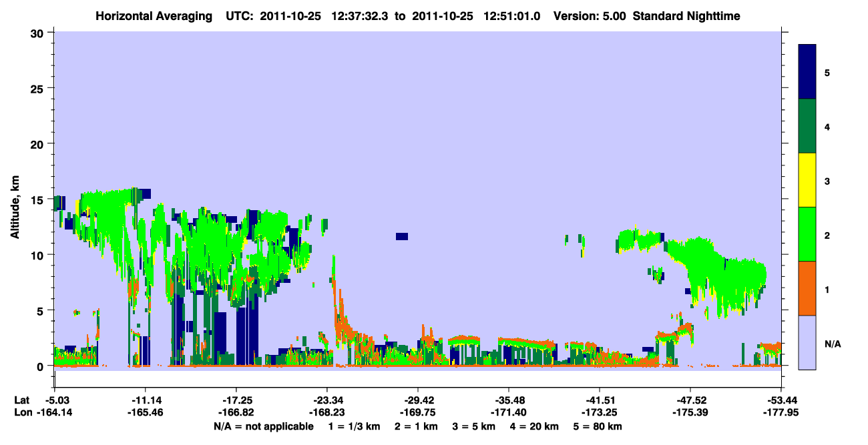Click latitude tick label -23.34
The height and width of the screenshot is (445, 868).
click(x=327, y=400)
